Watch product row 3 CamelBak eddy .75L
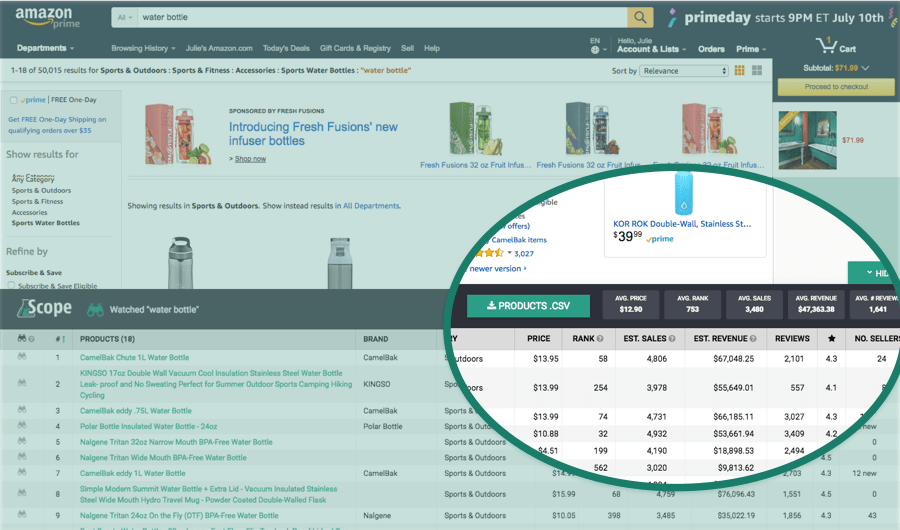 [x=22, y=410]
